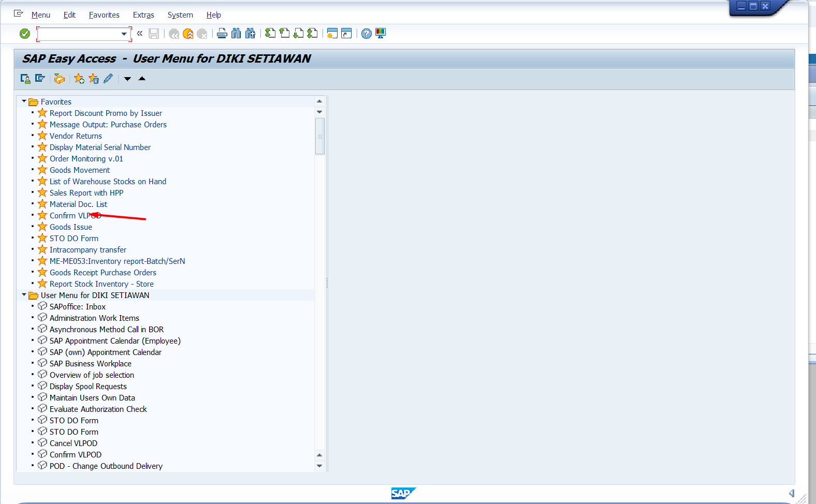Click the green Enter checkmark icon
816x504 pixels.
pos(24,34)
